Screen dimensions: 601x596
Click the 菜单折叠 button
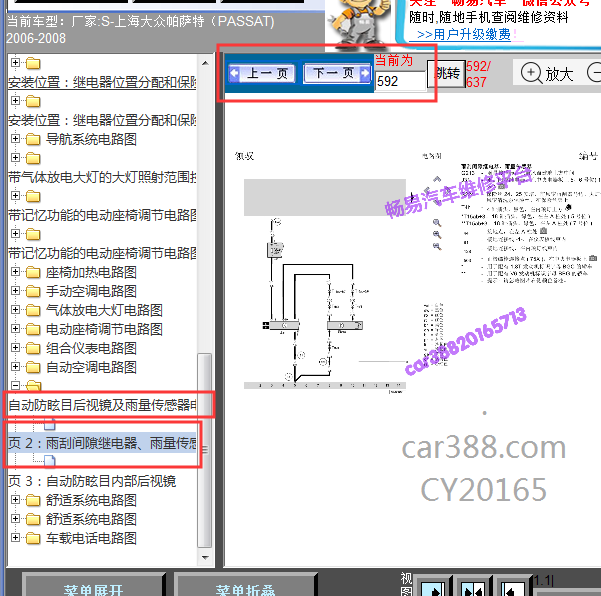click(x=245, y=586)
